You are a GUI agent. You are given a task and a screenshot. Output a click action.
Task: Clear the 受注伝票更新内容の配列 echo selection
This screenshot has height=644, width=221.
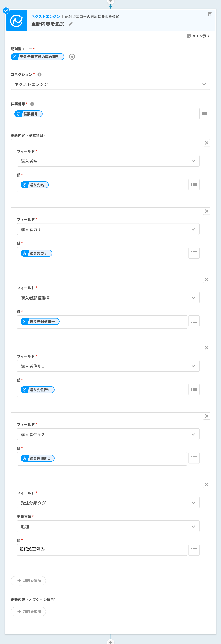[72, 57]
